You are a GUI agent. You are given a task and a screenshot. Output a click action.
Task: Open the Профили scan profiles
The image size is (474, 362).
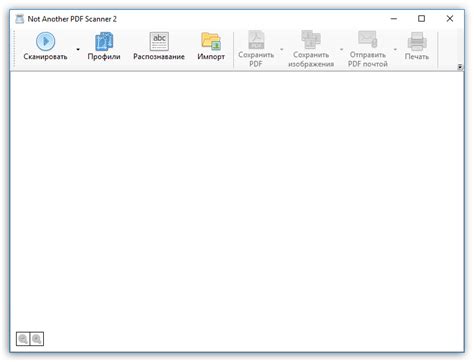(x=104, y=47)
